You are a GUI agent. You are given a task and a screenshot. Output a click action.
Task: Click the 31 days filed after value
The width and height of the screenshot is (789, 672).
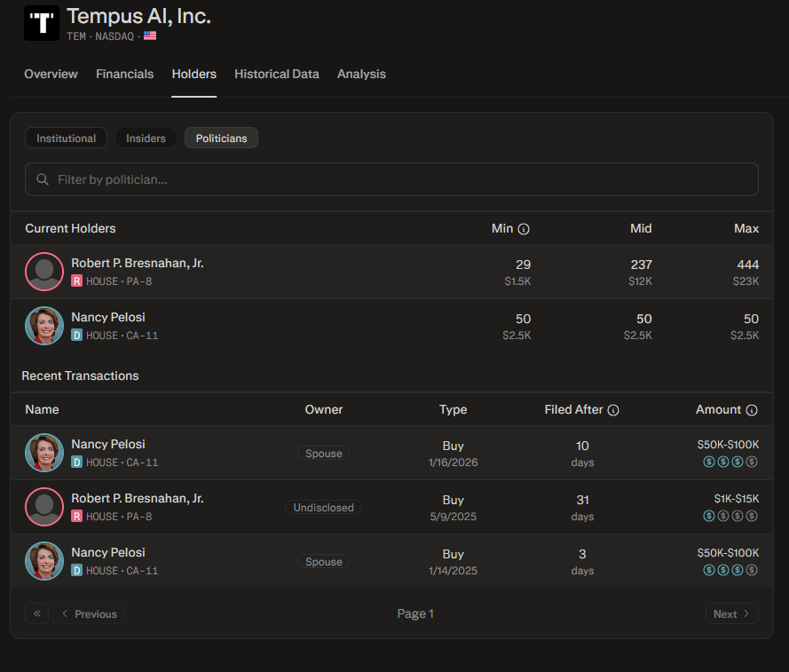coord(583,500)
